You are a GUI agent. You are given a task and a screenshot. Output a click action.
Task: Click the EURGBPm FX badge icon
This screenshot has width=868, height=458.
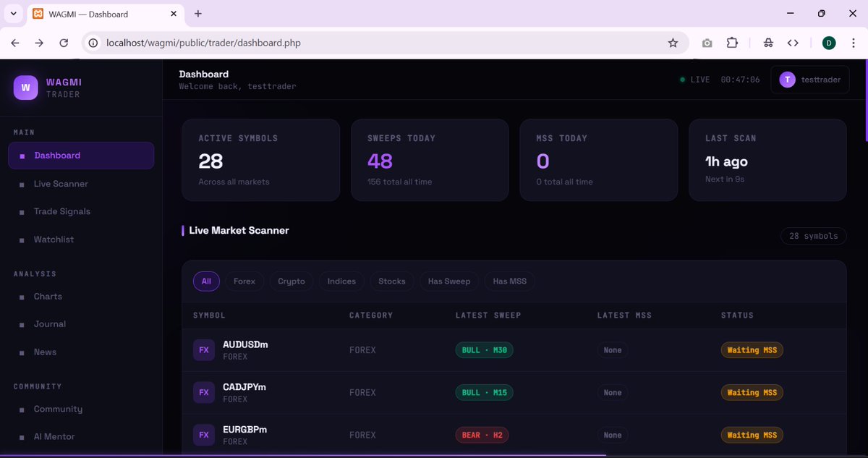tap(204, 435)
